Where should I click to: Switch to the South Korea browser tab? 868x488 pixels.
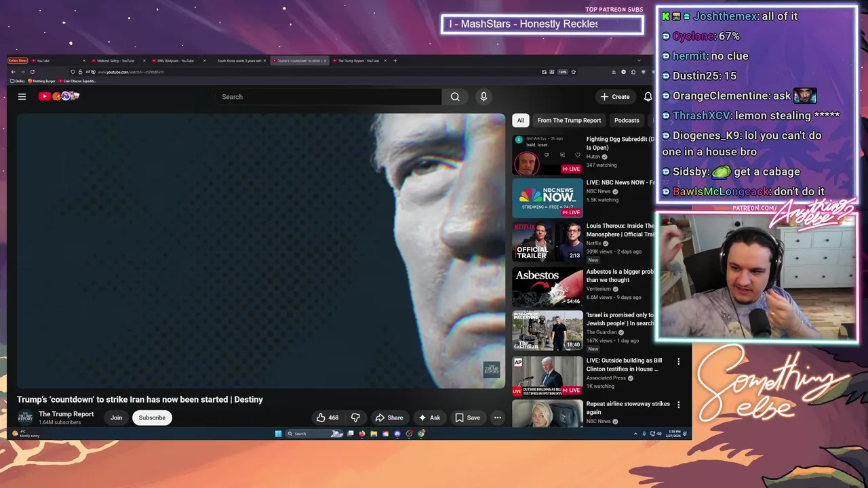coord(239,61)
